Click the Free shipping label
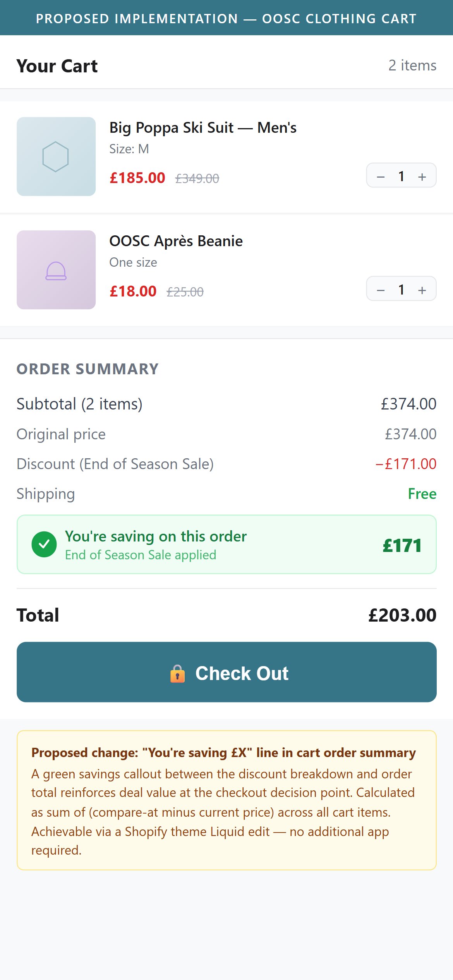Image resolution: width=453 pixels, height=980 pixels. pyautogui.click(x=422, y=493)
